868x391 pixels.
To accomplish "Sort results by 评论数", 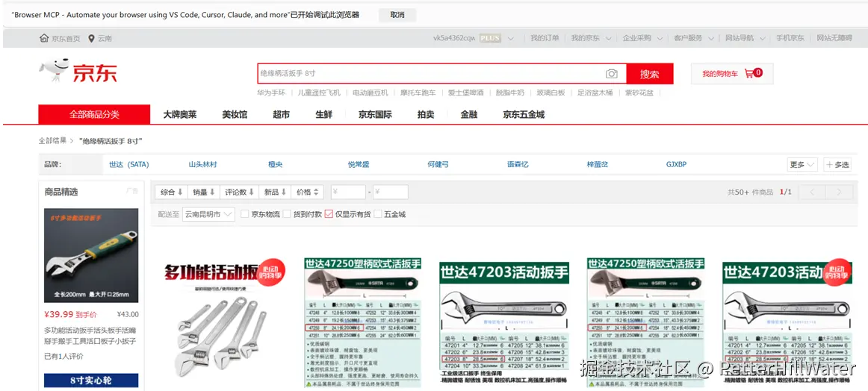I will (x=240, y=192).
